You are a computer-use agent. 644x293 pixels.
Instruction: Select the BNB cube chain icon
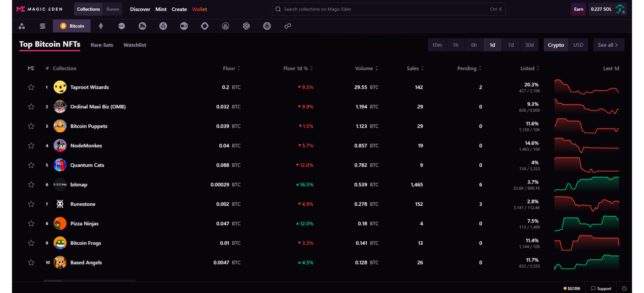pyautogui.click(x=267, y=26)
